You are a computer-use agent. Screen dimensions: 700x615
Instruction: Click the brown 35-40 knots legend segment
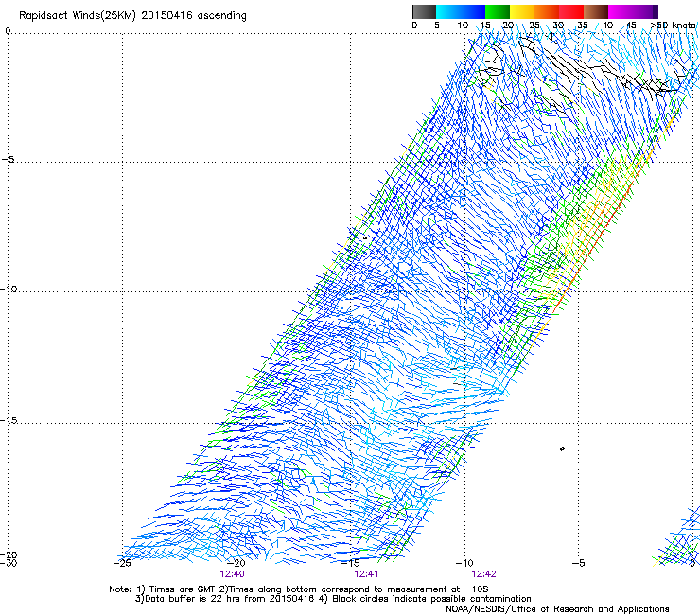(596, 11)
